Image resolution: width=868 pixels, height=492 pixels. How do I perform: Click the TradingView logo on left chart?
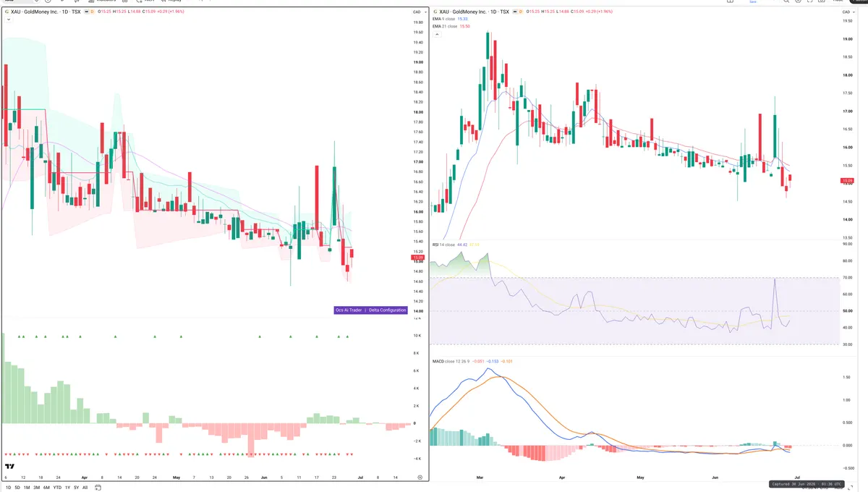(10, 467)
